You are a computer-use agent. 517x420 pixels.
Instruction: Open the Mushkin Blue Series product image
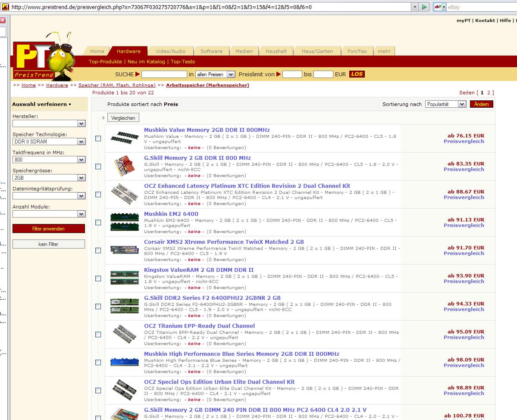pos(124,362)
